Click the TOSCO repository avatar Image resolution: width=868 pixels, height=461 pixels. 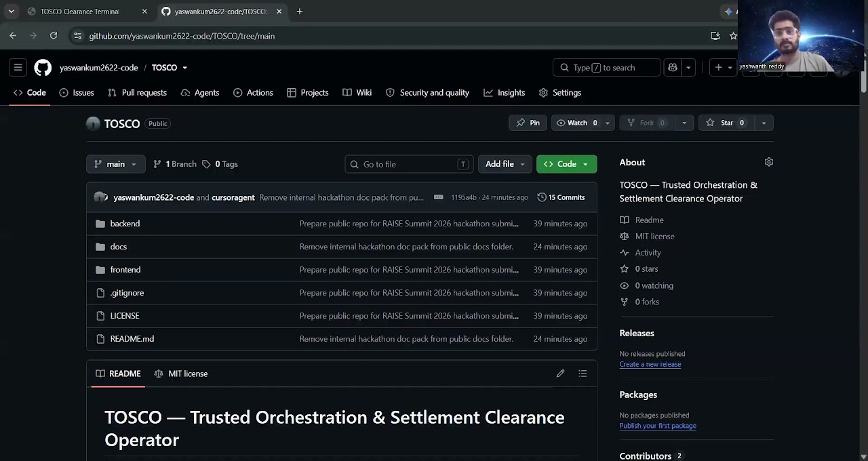pos(93,123)
